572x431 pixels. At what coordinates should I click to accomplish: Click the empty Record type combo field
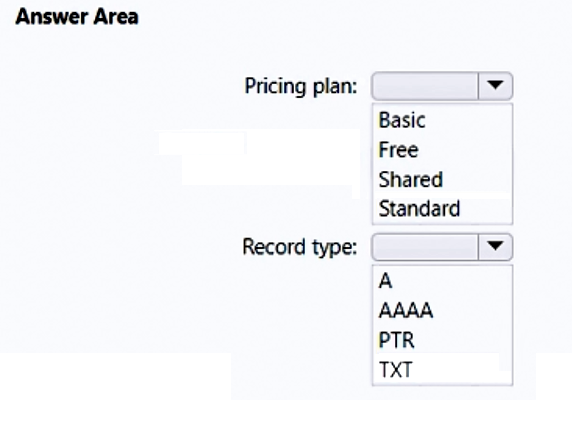pyautogui.click(x=425, y=247)
